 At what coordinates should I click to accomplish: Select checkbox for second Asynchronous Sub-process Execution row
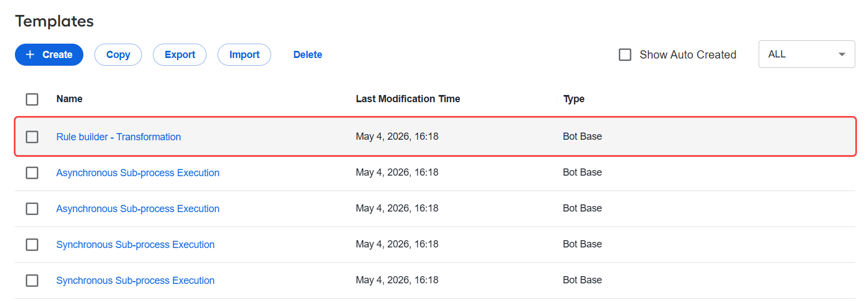pyautogui.click(x=32, y=209)
